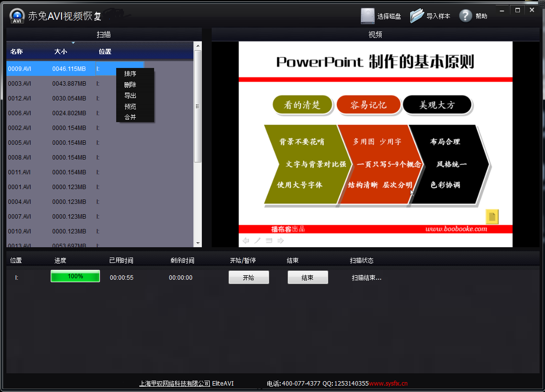Viewport: 545px width, 392px height.
Task: Click elapsed time 00:00:55
Action: 122,278
